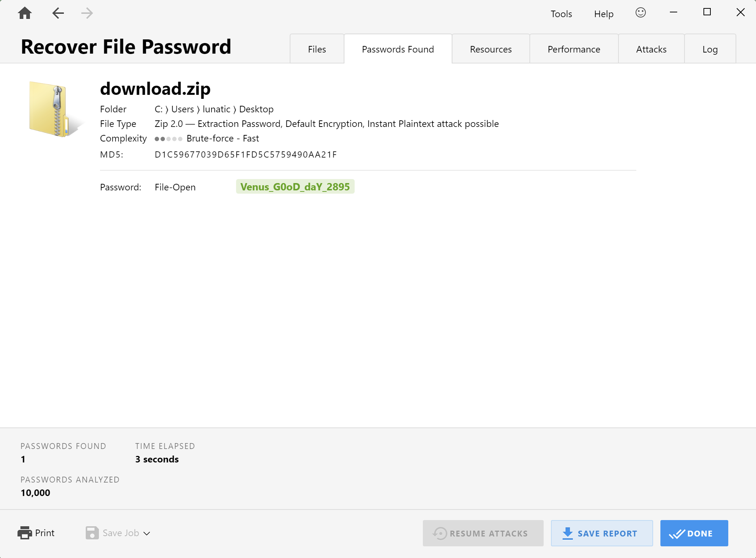The image size is (756, 558).
Task: Open the smiley feedback icon
Action: pos(640,13)
